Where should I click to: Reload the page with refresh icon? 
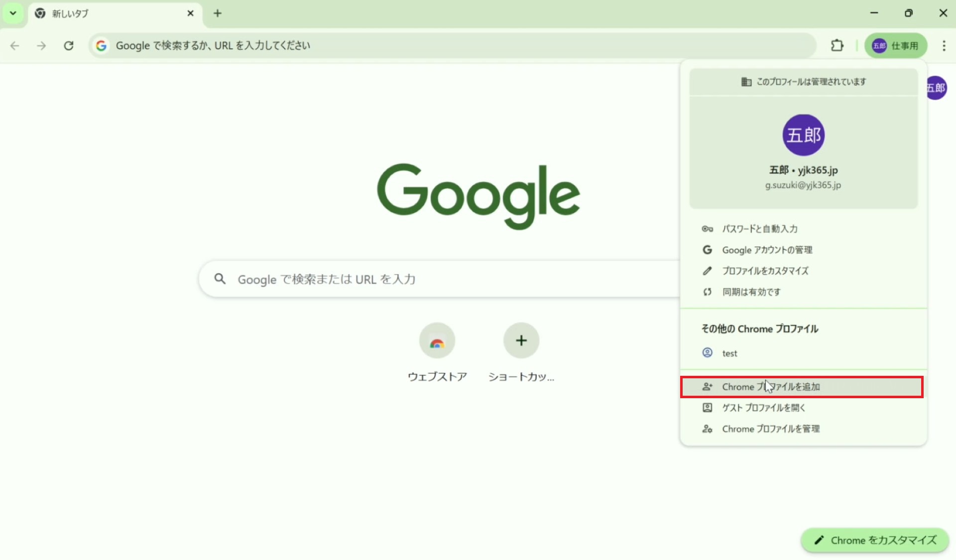click(x=69, y=45)
